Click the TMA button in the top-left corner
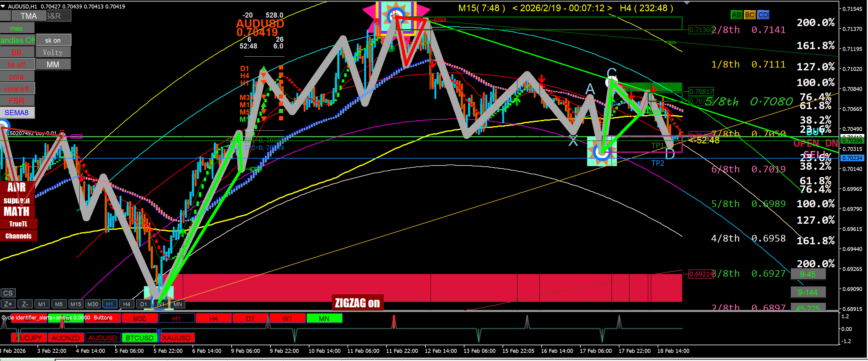The width and height of the screenshot is (868, 361). (29, 16)
